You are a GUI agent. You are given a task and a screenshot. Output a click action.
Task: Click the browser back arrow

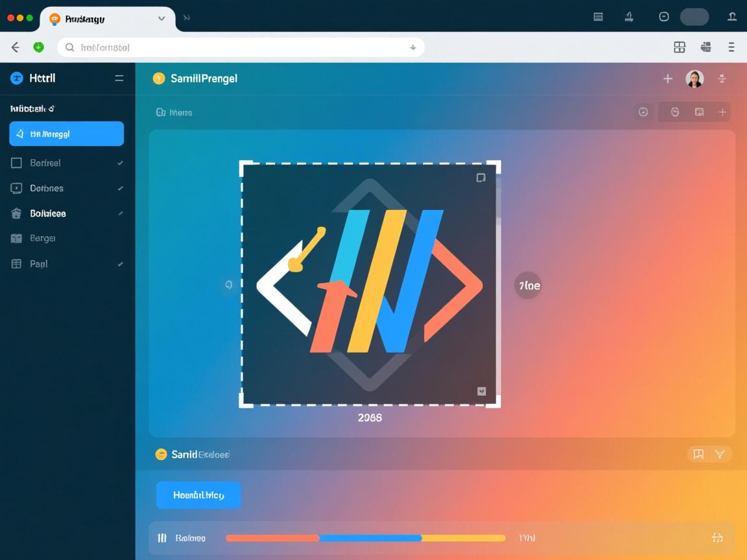point(16,47)
